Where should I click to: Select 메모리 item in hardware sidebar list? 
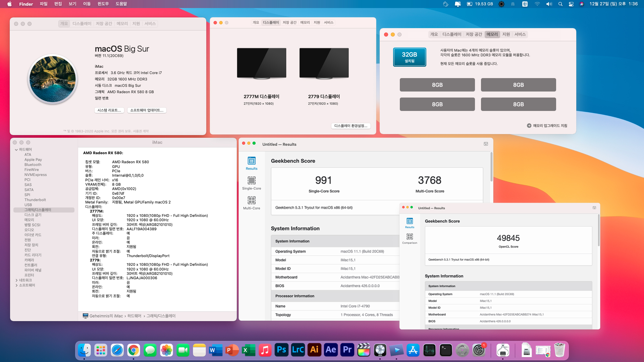29,220
